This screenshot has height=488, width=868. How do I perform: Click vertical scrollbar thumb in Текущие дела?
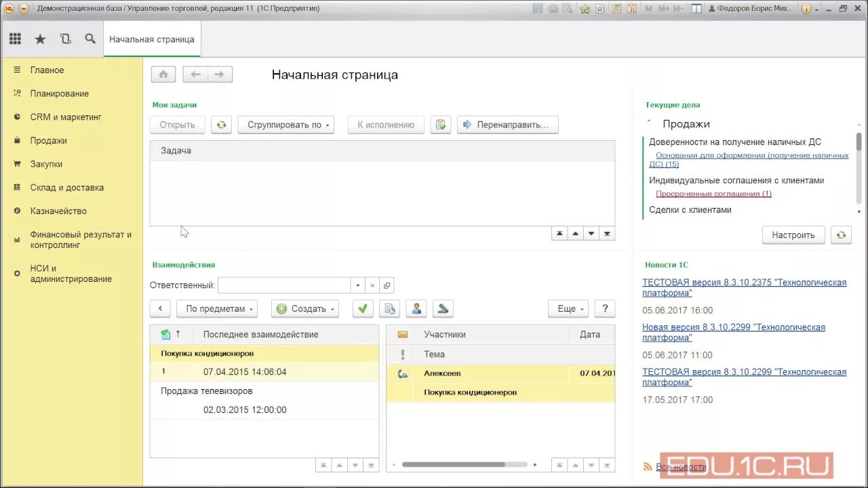pos(859,141)
